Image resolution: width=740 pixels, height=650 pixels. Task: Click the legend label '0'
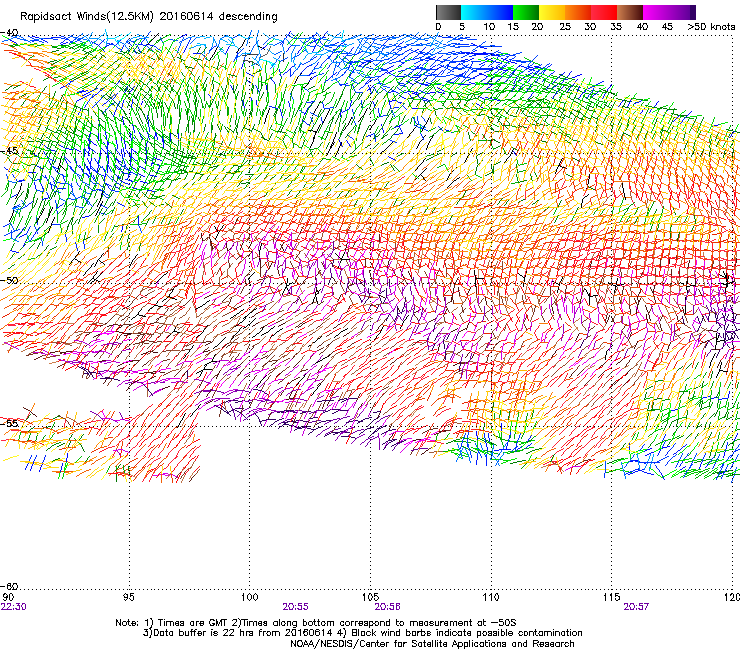(x=438, y=27)
